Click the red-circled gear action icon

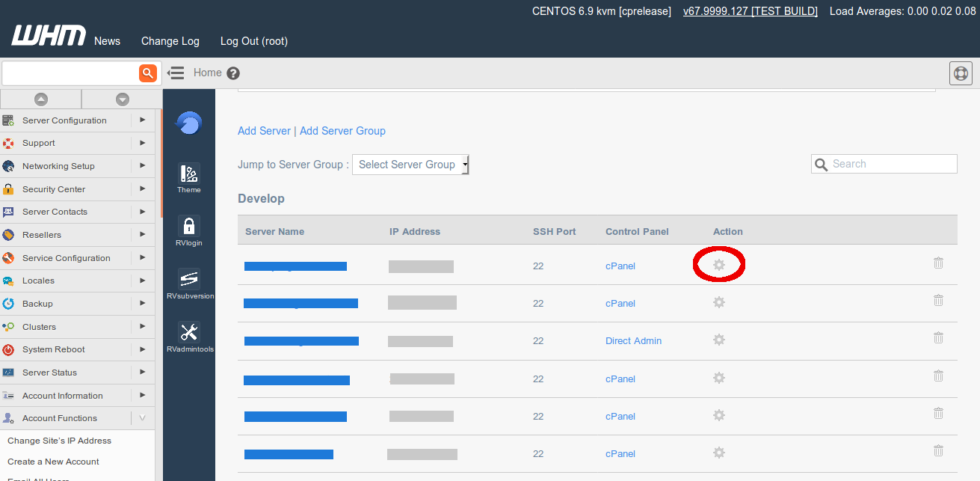[719, 266]
